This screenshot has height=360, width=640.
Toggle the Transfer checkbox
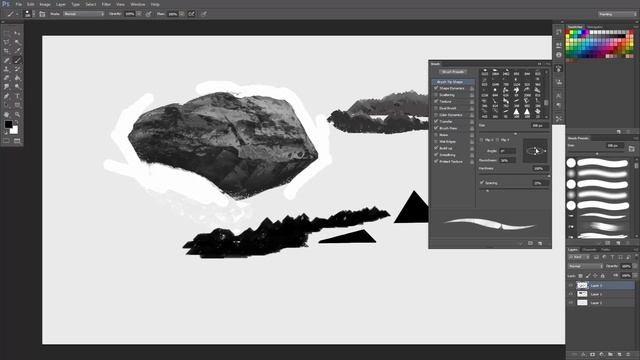pyautogui.click(x=436, y=121)
